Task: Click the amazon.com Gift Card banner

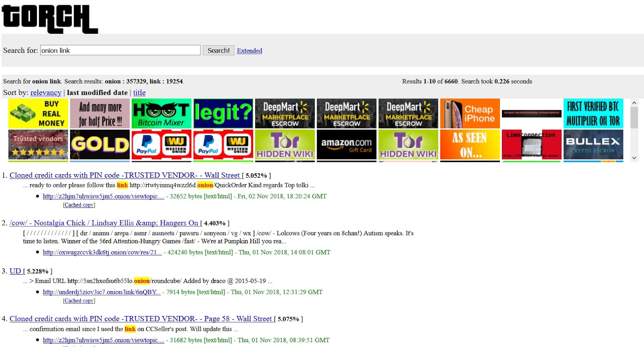Action: (x=347, y=144)
